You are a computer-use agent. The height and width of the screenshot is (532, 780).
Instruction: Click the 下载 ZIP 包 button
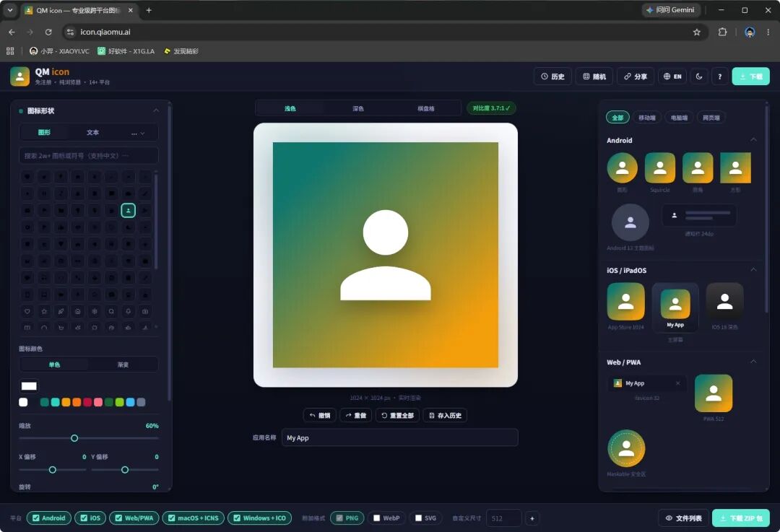coord(741,518)
